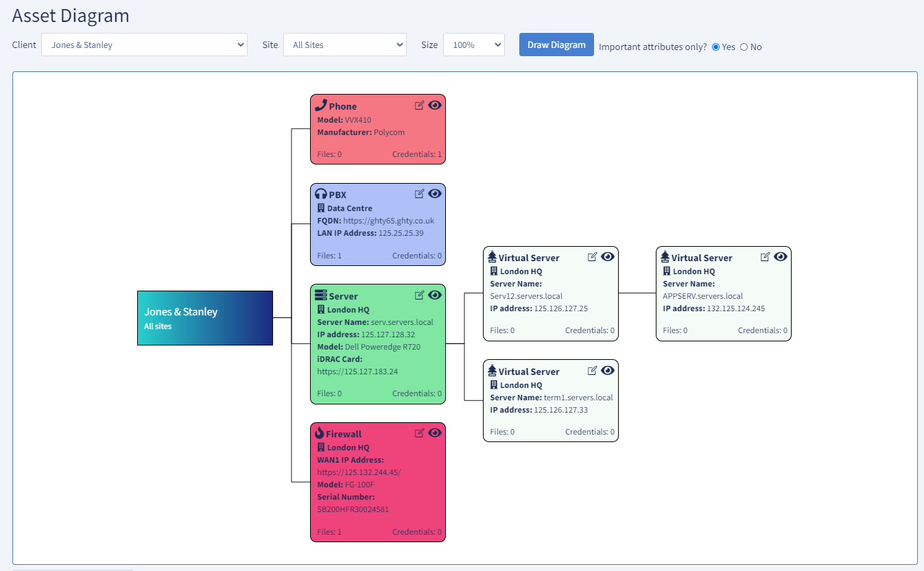The width and height of the screenshot is (924, 571).
Task: Click term1.servers.local server name
Action: 578,398
